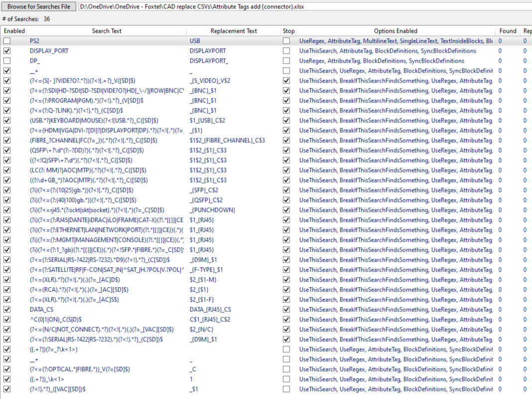The width and height of the screenshot is (532, 399).
Task: Select the $1$2_{FIBRE_CHANNEL}_C$3 replacement cell
Action: click(233, 140)
